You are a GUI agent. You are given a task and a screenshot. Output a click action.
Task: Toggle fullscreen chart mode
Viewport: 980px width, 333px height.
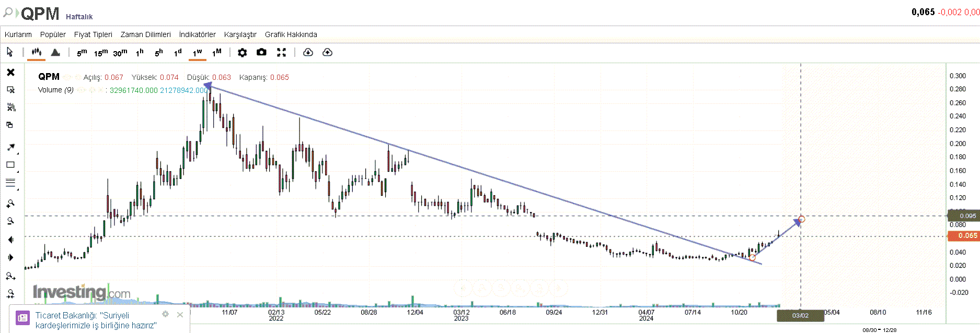281,52
